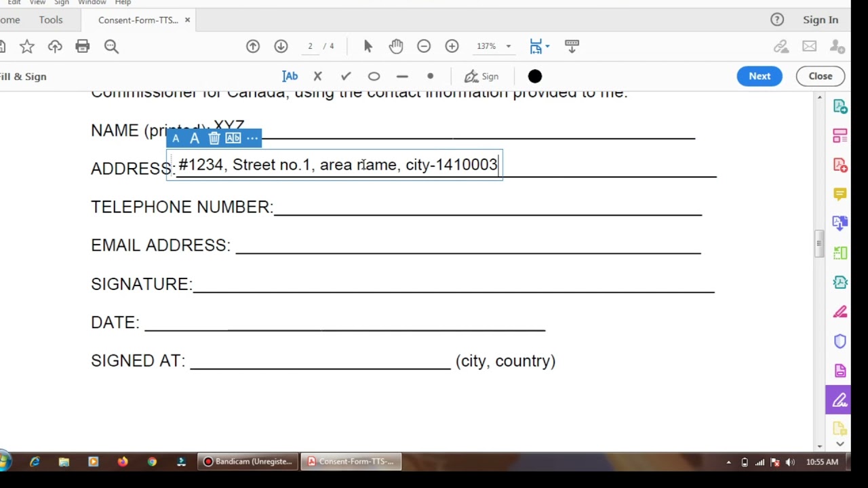The image size is (868, 488).
Task: Select the Add Text Ab tool
Action: (290, 76)
